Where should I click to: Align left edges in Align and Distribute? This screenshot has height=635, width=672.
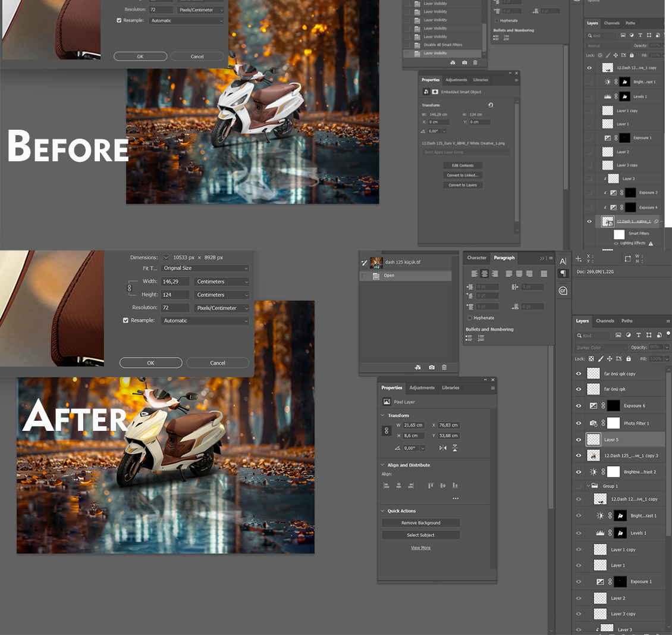click(386, 486)
